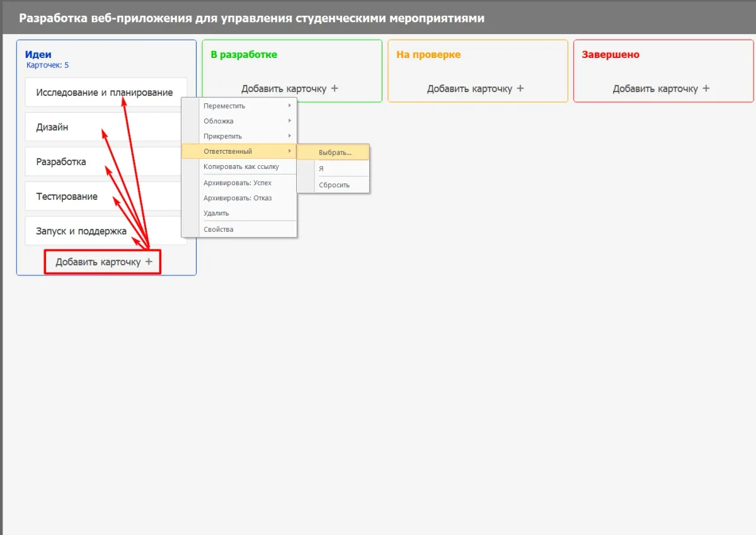Choose Архивировать: Отказ

click(x=238, y=198)
